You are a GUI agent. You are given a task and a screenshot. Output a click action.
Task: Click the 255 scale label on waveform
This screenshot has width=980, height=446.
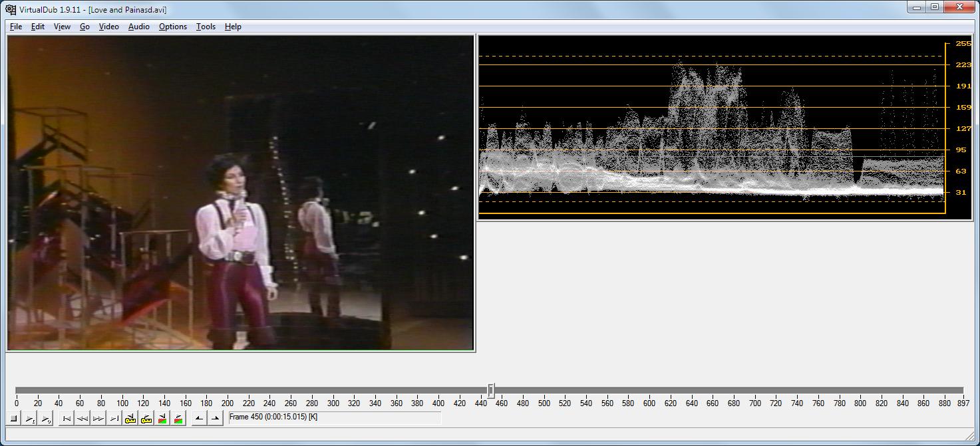[963, 44]
